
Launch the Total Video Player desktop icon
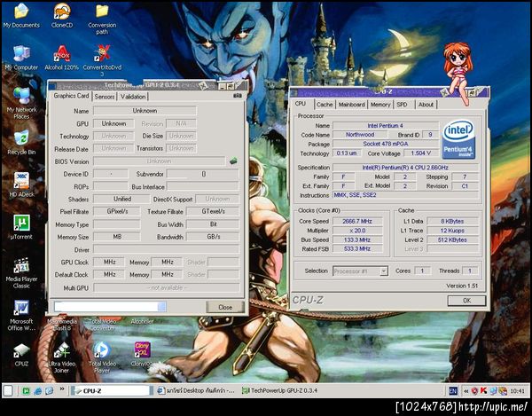(x=102, y=358)
